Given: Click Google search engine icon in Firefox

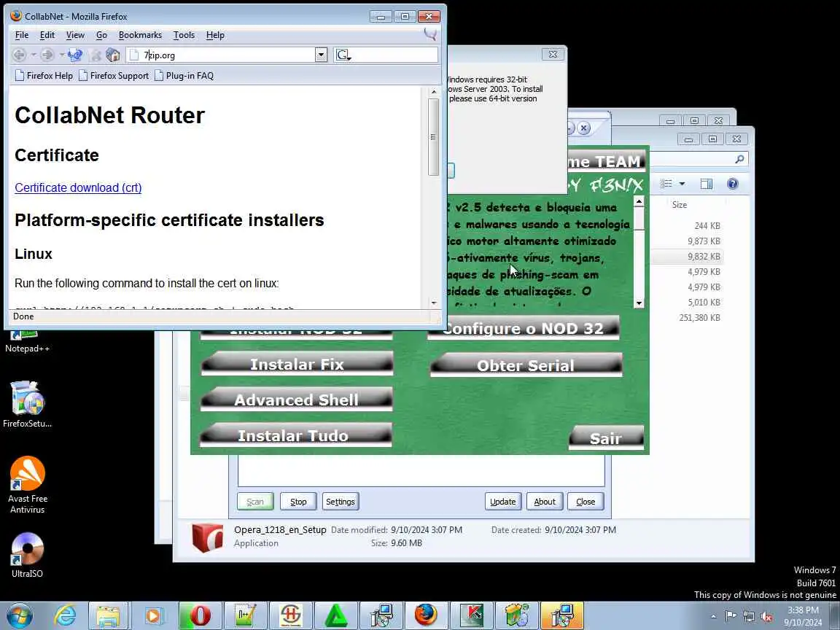Looking at the screenshot, I should point(343,55).
